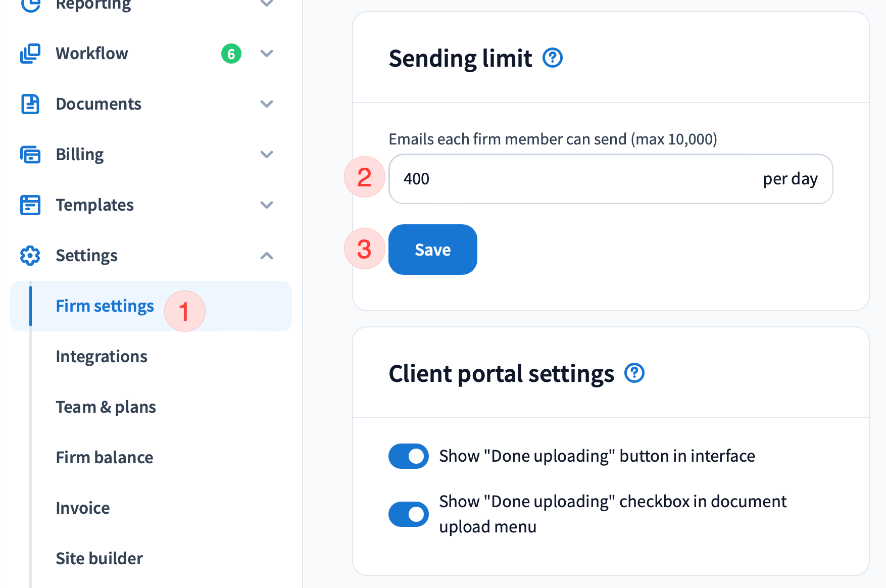Click the Settings gear icon
This screenshot has height=588, width=886.
30,256
